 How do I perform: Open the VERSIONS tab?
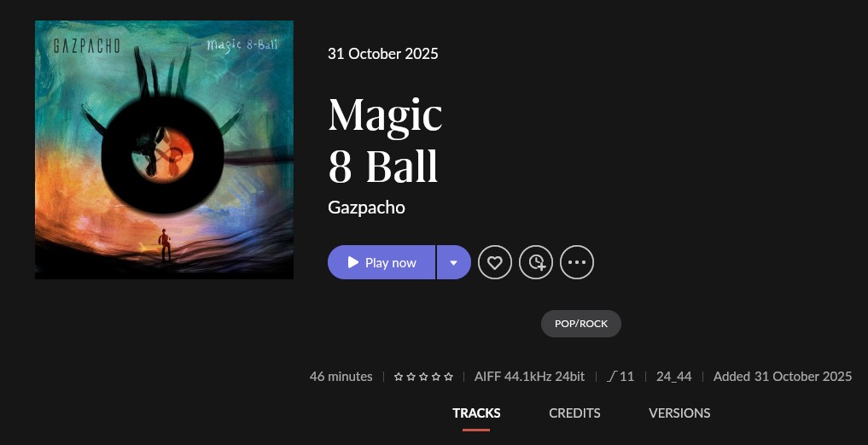[x=679, y=413]
